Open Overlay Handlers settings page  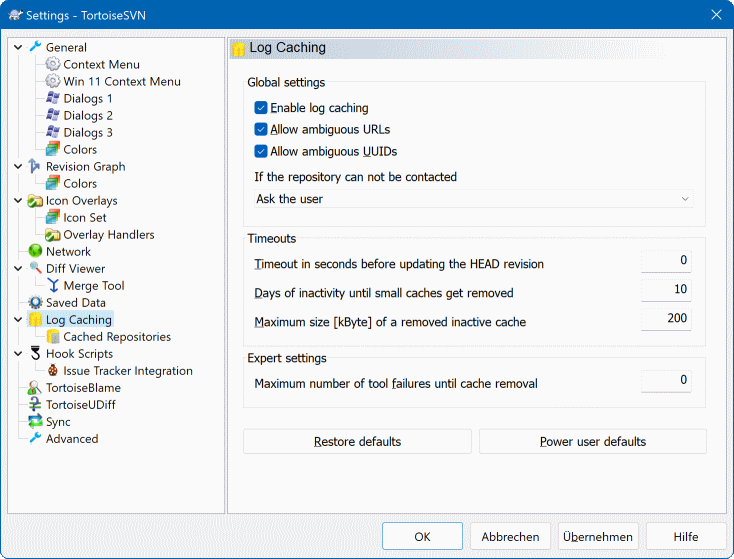tap(109, 235)
